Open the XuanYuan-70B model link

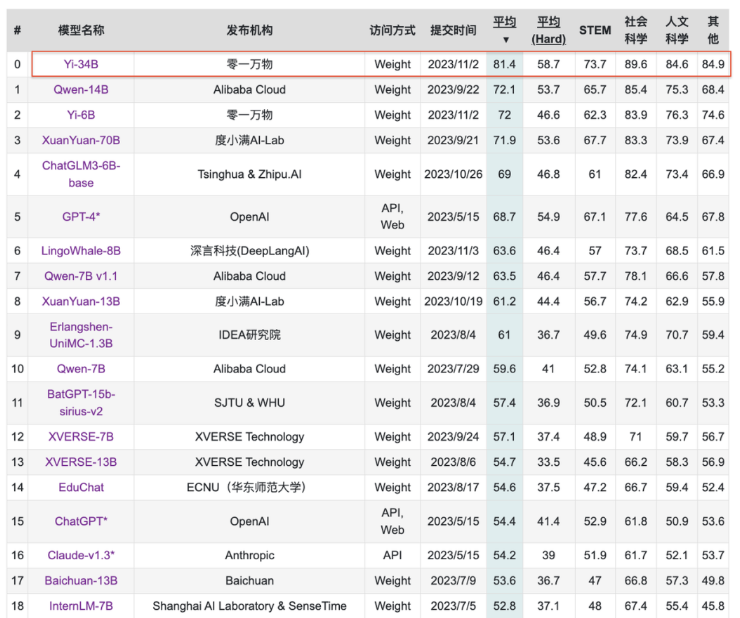click(81, 140)
